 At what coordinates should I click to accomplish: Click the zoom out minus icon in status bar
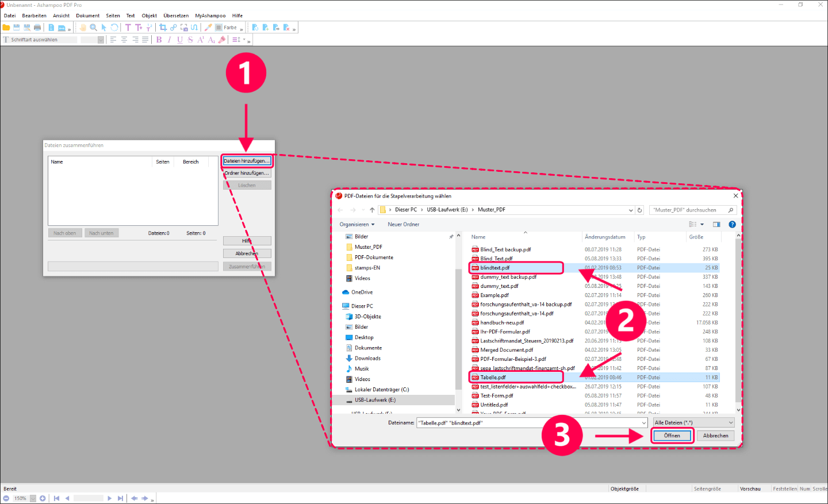coord(6,498)
